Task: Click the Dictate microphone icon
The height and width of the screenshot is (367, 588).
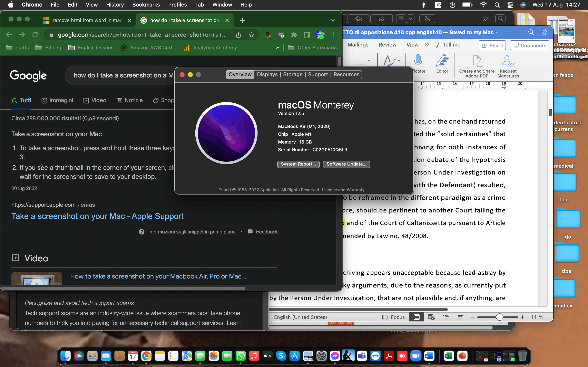Action: [418, 60]
